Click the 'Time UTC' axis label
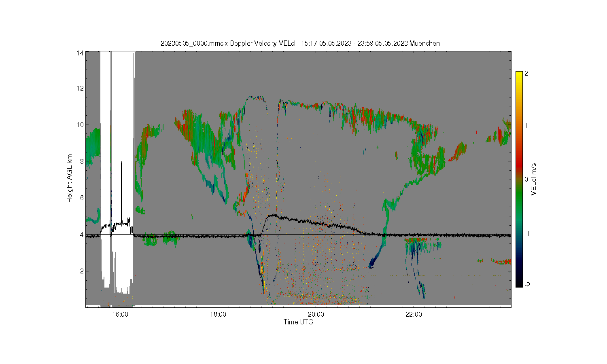Viewport: 607px width, 364px height. pyautogui.click(x=298, y=322)
